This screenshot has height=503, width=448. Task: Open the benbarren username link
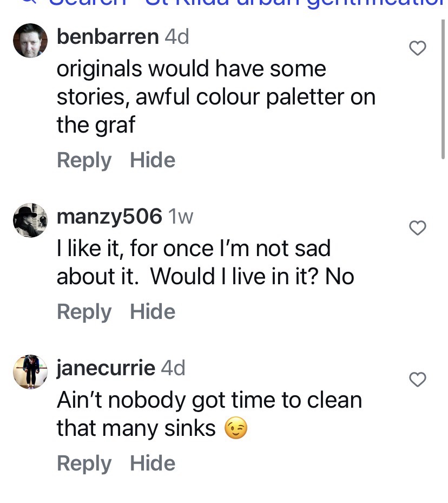click(108, 37)
